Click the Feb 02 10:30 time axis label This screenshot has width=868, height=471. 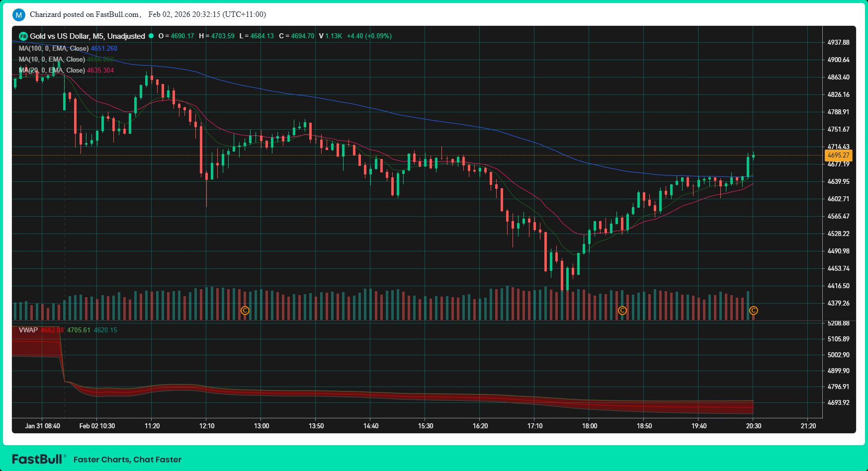[97, 426]
